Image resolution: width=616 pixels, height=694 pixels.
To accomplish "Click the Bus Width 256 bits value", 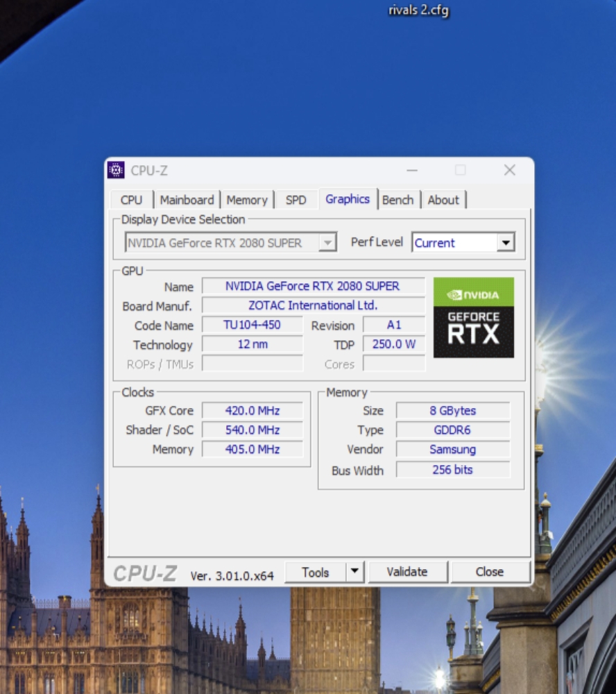I will coord(453,470).
